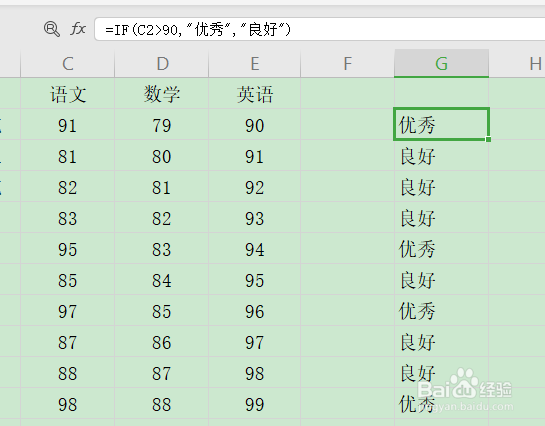This screenshot has height=426, width=545.
Task: Select the 英语 cell with value 93
Action: point(254,217)
